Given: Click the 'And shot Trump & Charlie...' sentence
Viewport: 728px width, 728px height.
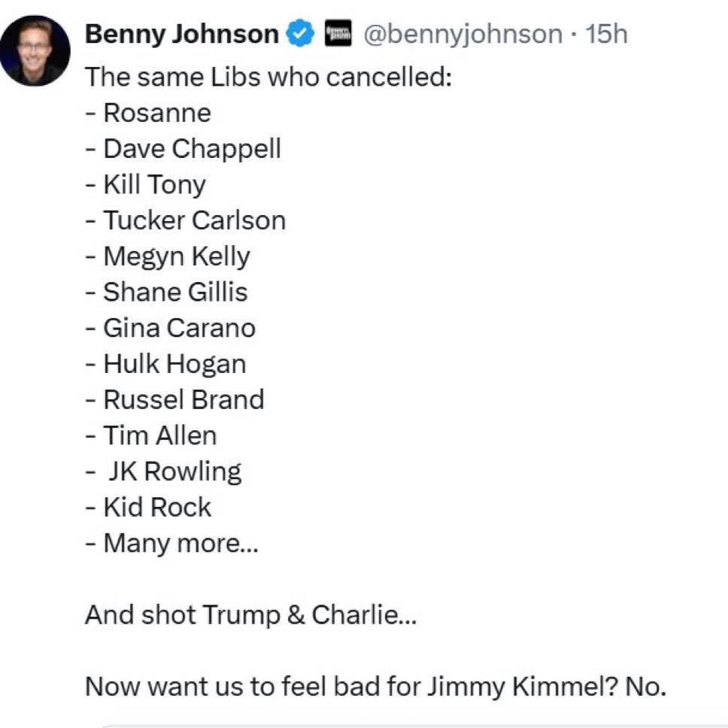Looking at the screenshot, I should pyautogui.click(x=250, y=615).
